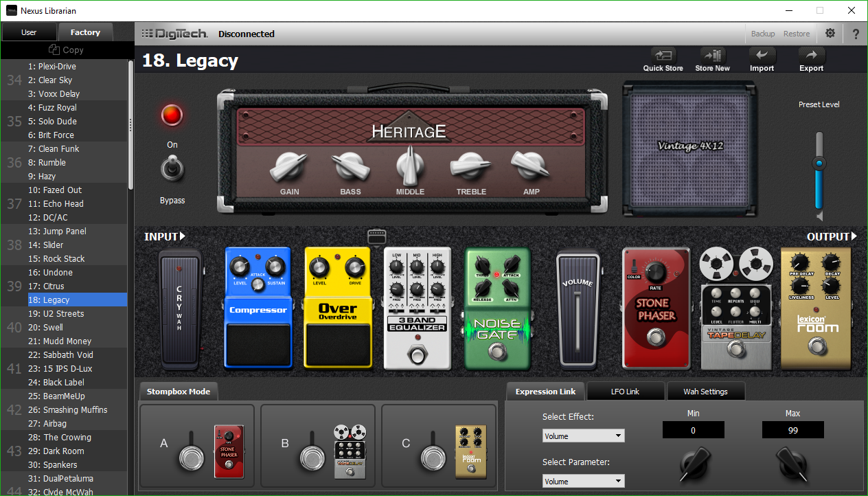Click the Max expression knob

pyautogui.click(x=792, y=464)
